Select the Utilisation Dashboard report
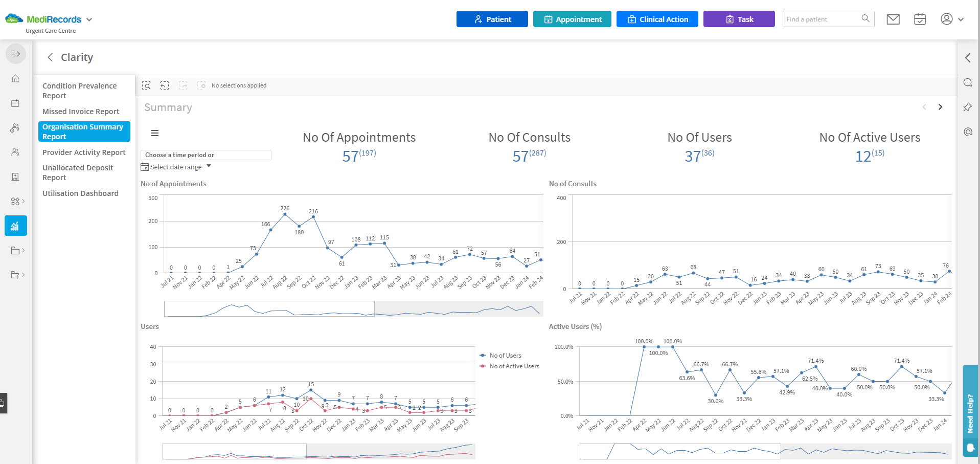Screen dimensions: 980x464 click(80, 193)
